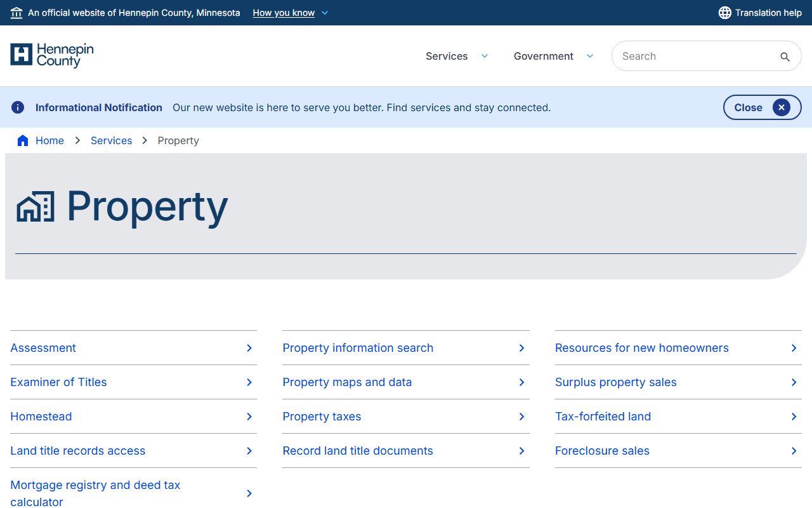Screen dimensions: 812x508
Task: Dismiss the notification with Close button
Action: [762, 107]
